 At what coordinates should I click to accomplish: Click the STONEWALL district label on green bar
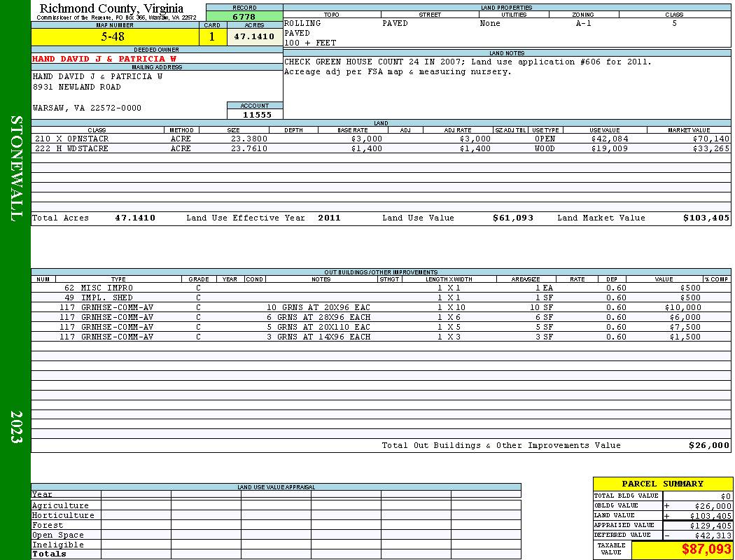tap(16, 169)
